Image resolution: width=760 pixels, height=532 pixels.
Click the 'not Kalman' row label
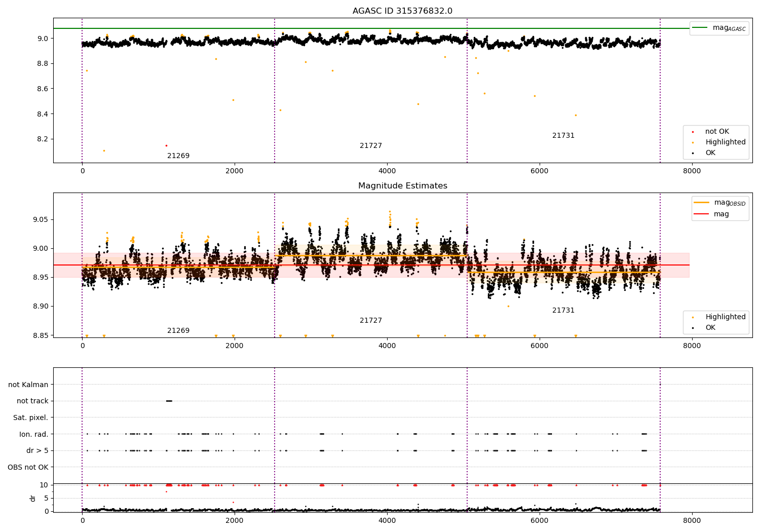[x=28, y=385]
